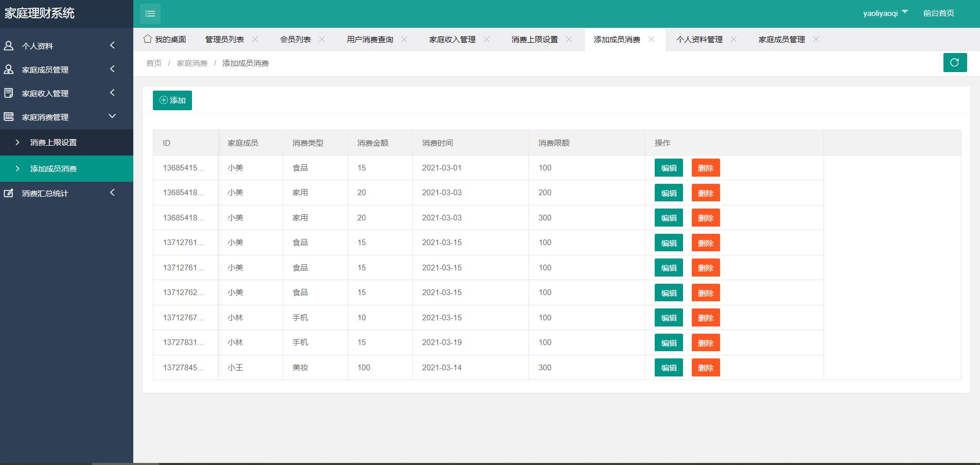Click the 家庭收入管理 document icon in sidebar

coord(9,93)
